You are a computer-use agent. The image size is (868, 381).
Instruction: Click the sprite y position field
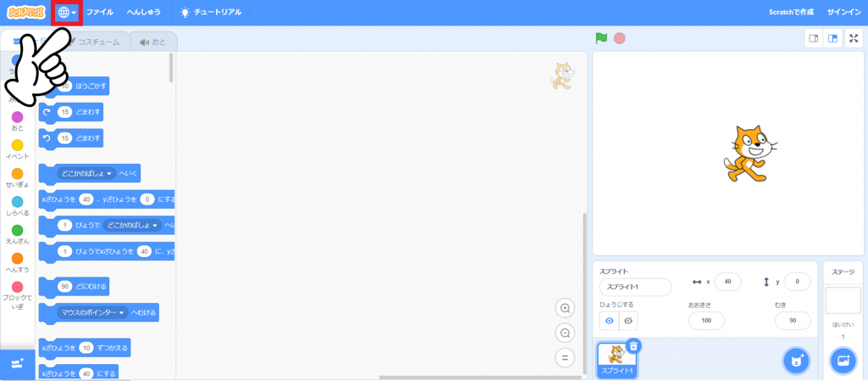point(797,282)
